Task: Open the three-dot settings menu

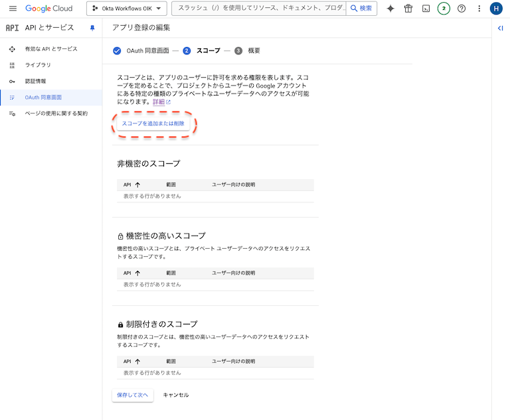Action: click(479, 9)
